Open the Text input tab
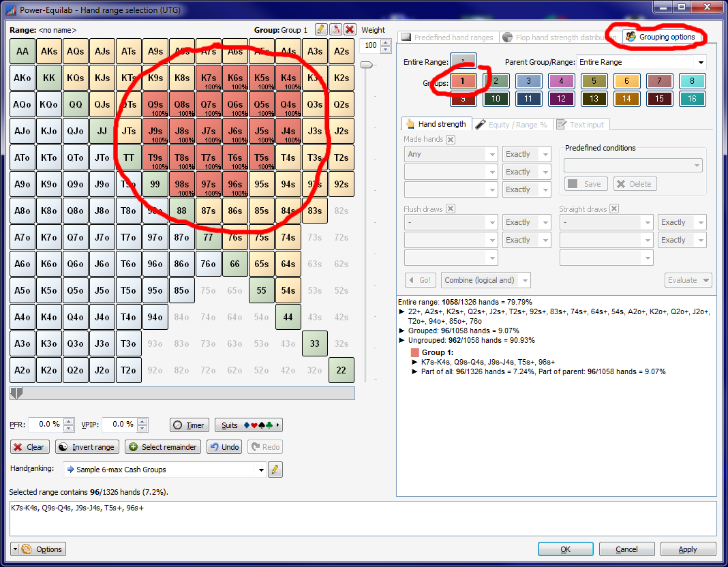This screenshot has height=567, width=728. [x=581, y=124]
